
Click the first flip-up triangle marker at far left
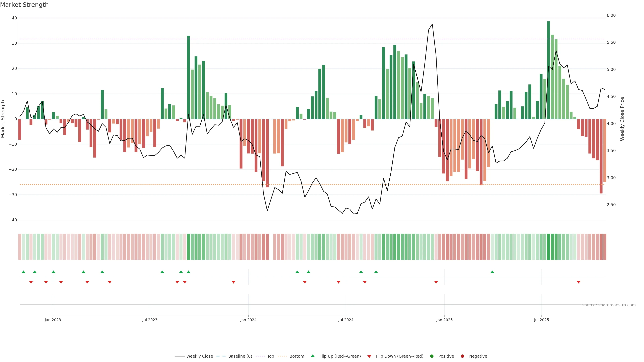pyautogui.click(x=23, y=272)
